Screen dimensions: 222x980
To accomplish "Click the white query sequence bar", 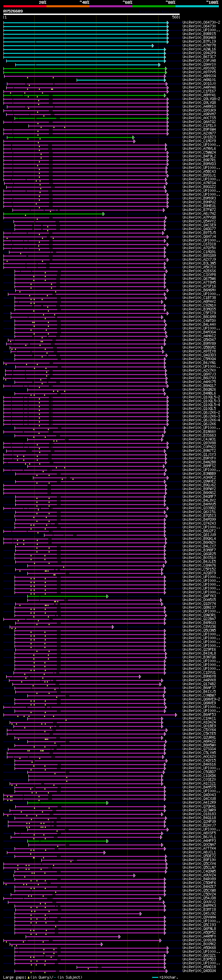I will click(92, 15).
